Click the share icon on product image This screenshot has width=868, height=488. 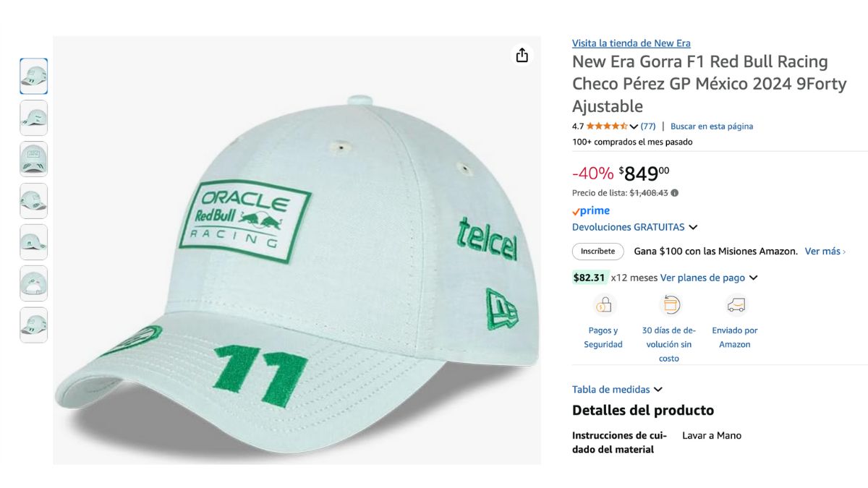click(x=522, y=56)
